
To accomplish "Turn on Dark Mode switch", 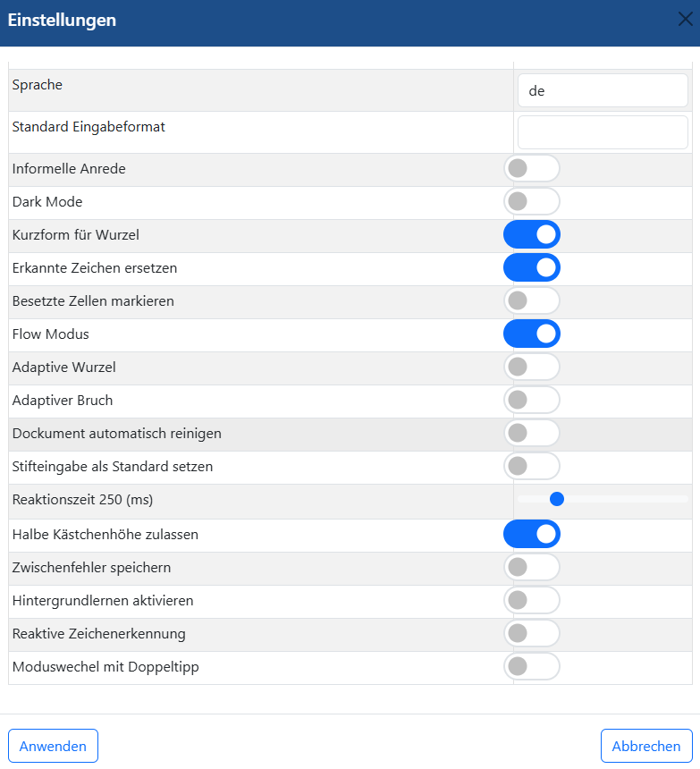I will [532, 201].
